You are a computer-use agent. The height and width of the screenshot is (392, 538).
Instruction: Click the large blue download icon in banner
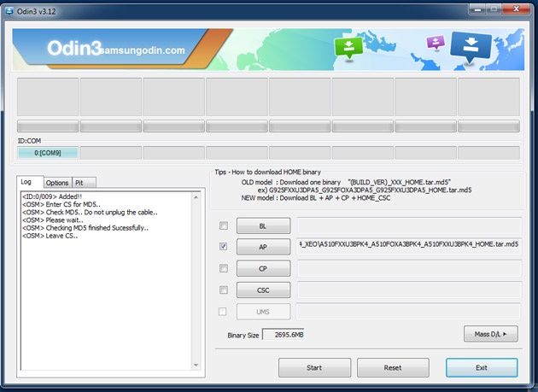471,46
